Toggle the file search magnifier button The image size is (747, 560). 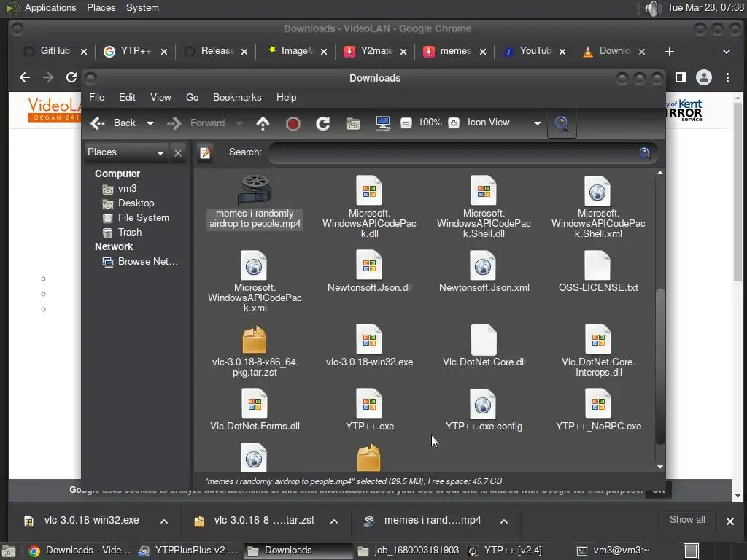tap(562, 124)
